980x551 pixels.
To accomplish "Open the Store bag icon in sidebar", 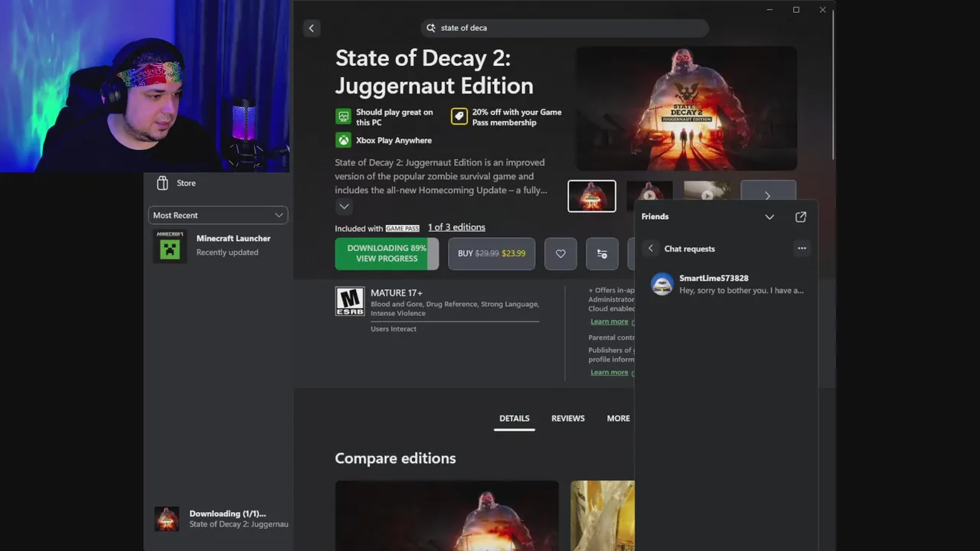I will point(162,183).
